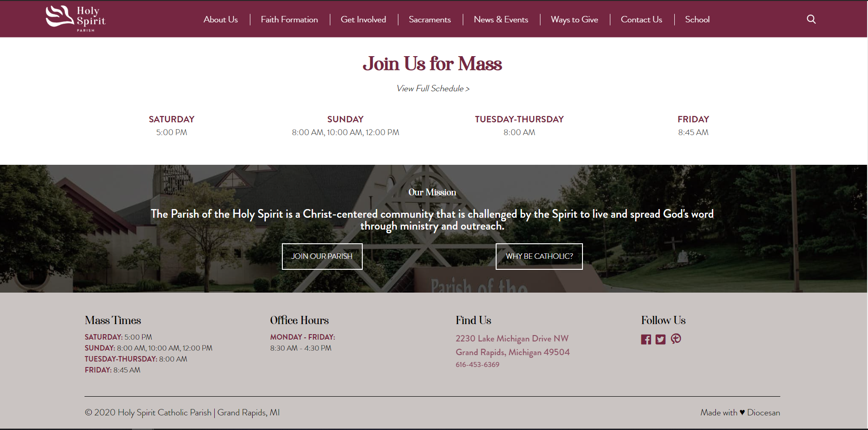Screen dimensions: 868x430
Task: Open the School menu item
Action: tap(697, 20)
